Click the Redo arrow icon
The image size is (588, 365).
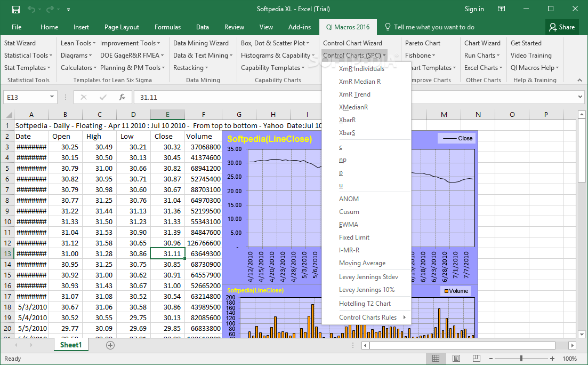point(50,10)
